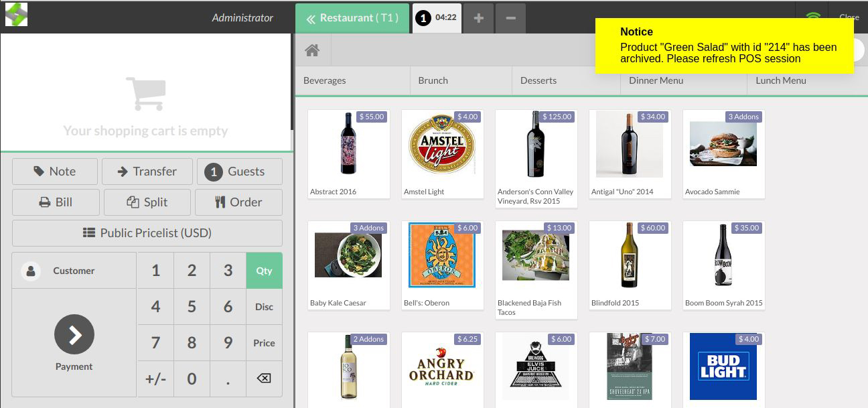The height and width of the screenshot is (408, 868).
Task: Add Bud Light to order
Action: [x=724, y=370]
